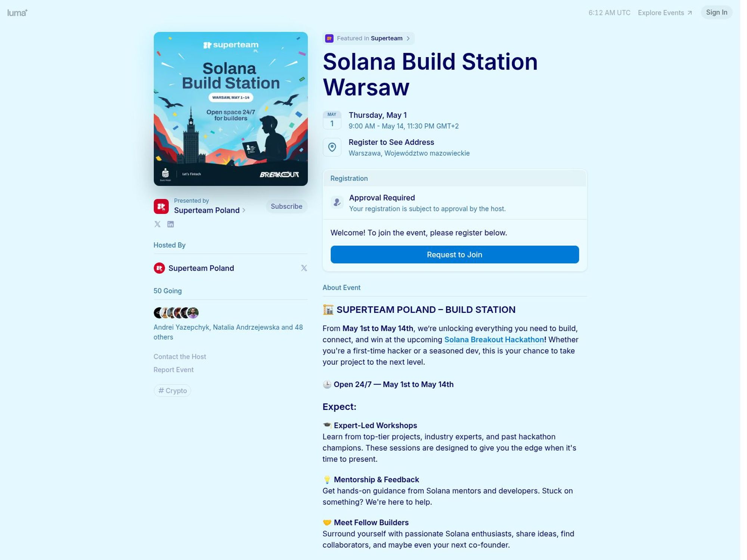Open Explore Events link
Screen dimensions: 747x560
coord(665,13)
